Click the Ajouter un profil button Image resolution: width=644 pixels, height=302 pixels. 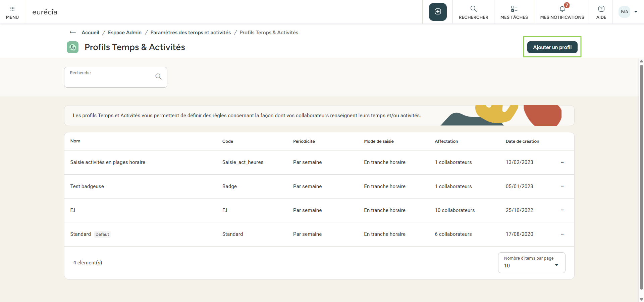click(552, 47)
